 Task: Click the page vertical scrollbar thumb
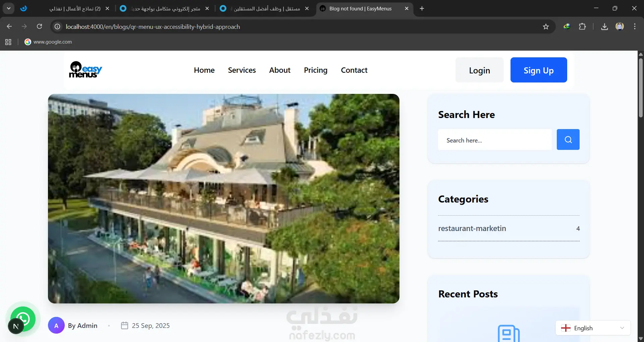click(641, 88)
